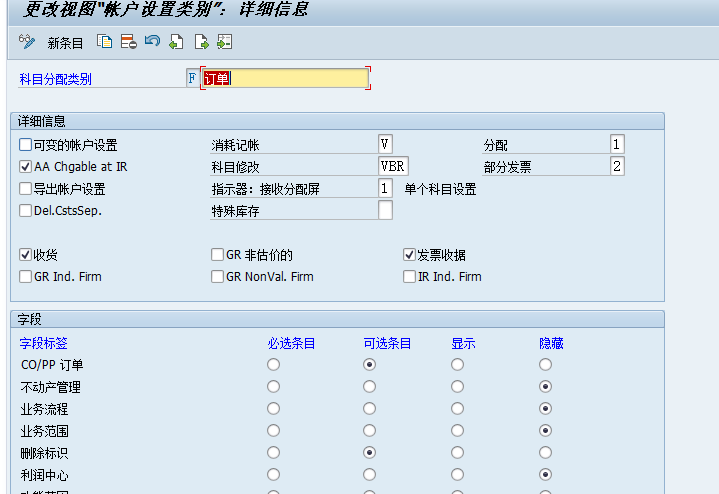Click the 科目修改 field containing VBR
The height and width of the screenshot is (494, 719).
click(392, 166)
